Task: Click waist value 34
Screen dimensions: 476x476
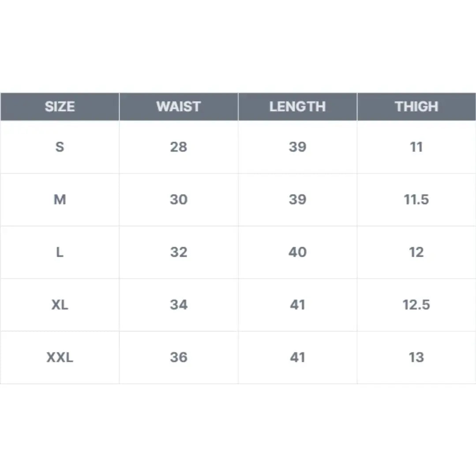Action: point(179,305)
